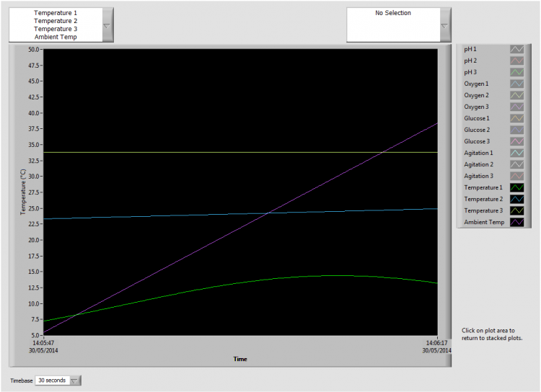Image resolution: width=541 pixels, height=392 pixels.
Task: Click the 37.5 Y-axis tick label
Action: (33, 128)
